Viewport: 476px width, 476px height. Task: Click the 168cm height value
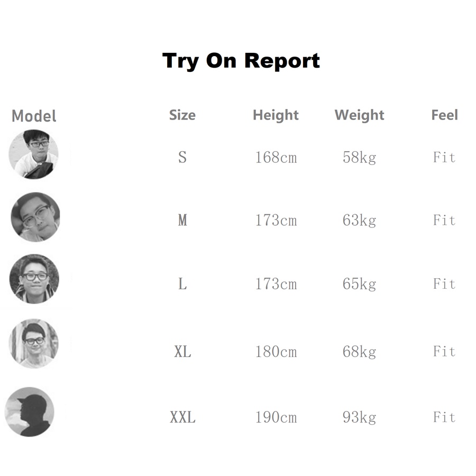coord(276,157)
